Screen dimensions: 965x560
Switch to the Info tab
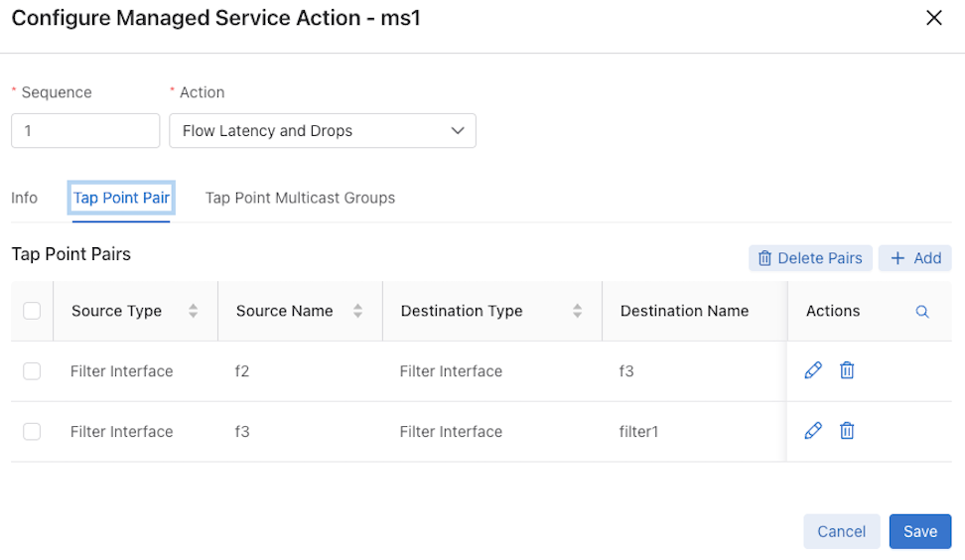pyautogui.click(x=24, y=198)
